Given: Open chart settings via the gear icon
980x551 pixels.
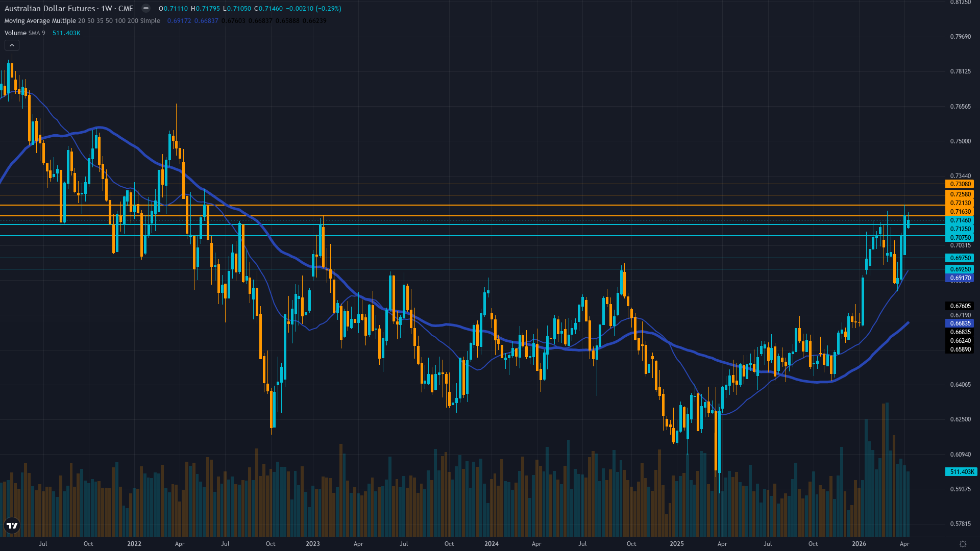Looking at the screenshot, I should click(x=963, y=544).
